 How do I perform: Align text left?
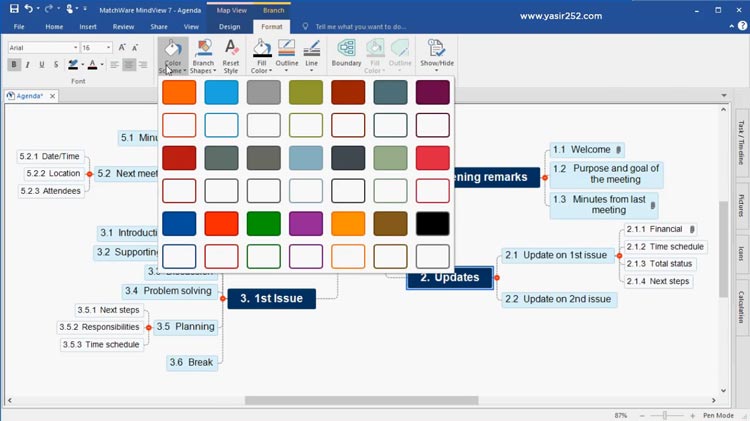114,64
